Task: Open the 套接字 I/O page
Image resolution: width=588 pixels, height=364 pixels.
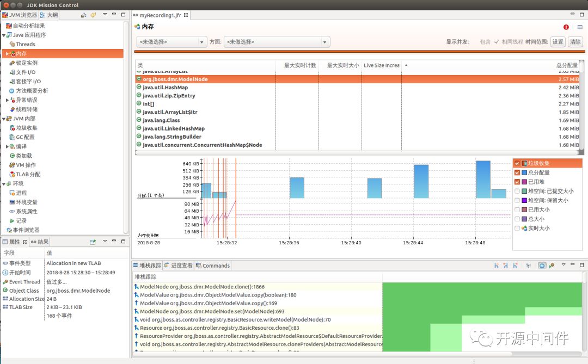Action: coord(28,82)
